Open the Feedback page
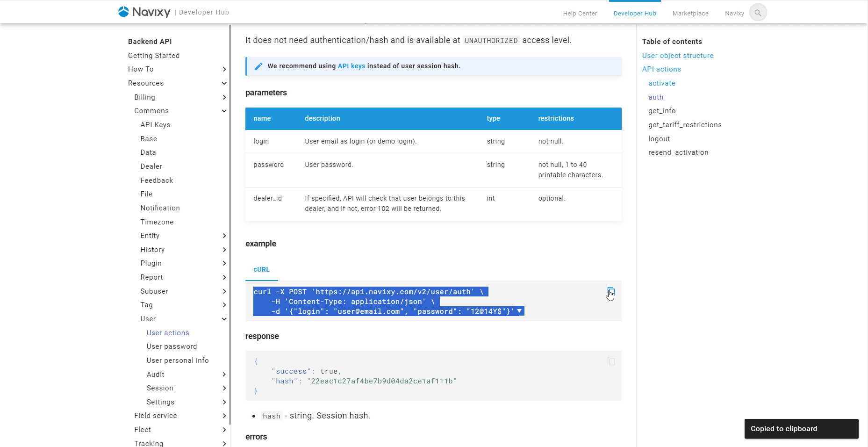Viewport: 868px width, 447px height. tap(157, 180)
